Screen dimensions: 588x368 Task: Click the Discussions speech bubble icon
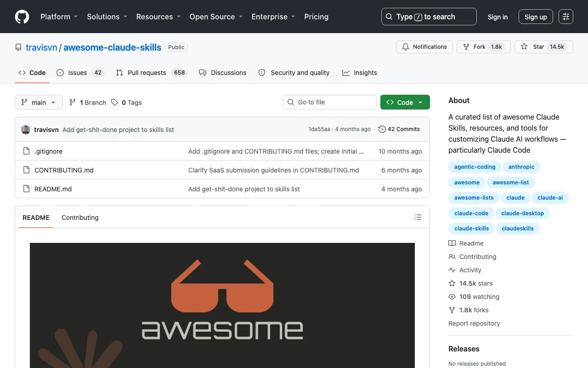pyautogui.click(x=203, y=73)
